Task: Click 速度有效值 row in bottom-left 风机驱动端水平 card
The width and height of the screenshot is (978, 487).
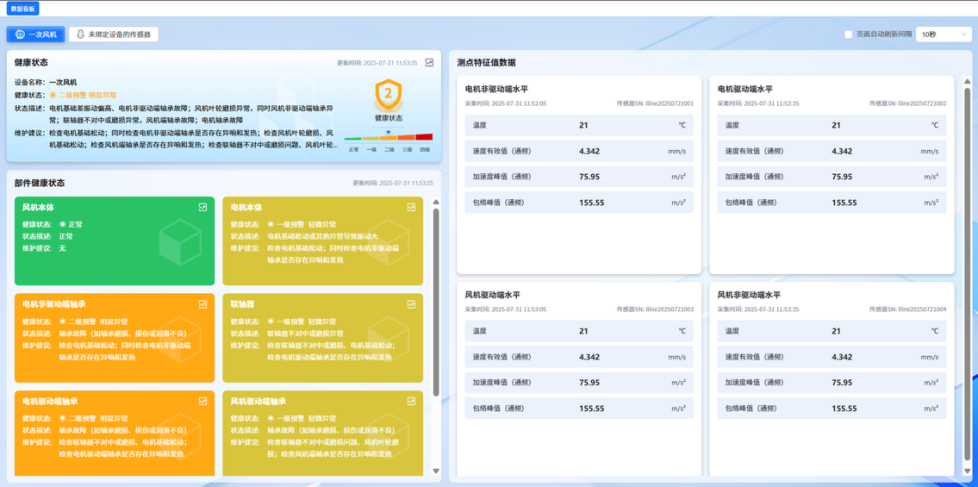Action: click(x=579, y=357)
